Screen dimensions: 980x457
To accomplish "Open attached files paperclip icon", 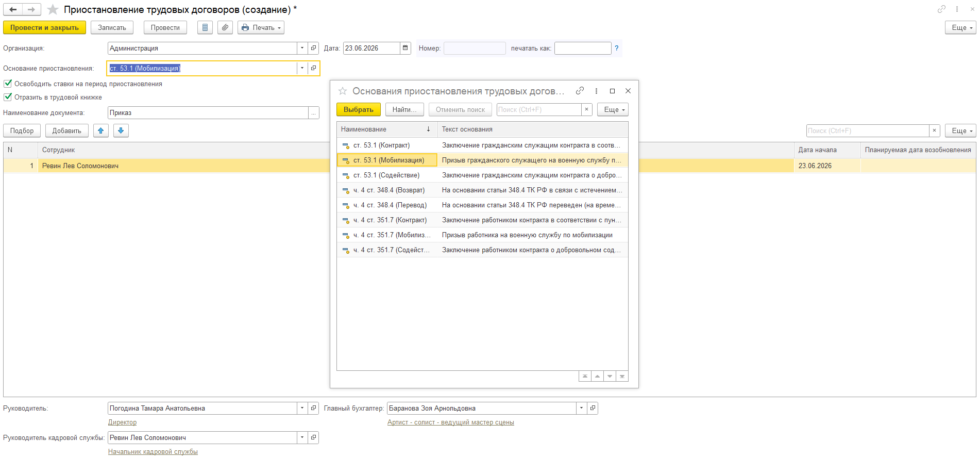I will [x=225, y=27].
